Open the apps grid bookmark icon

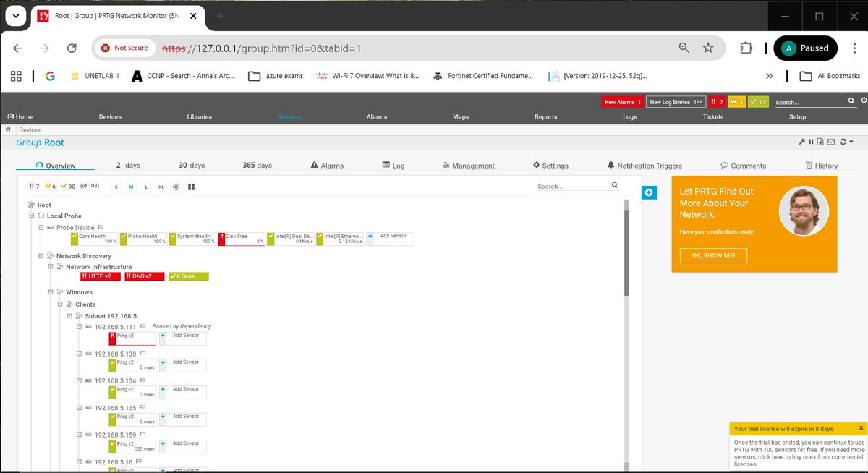click(x=16, y=76)
